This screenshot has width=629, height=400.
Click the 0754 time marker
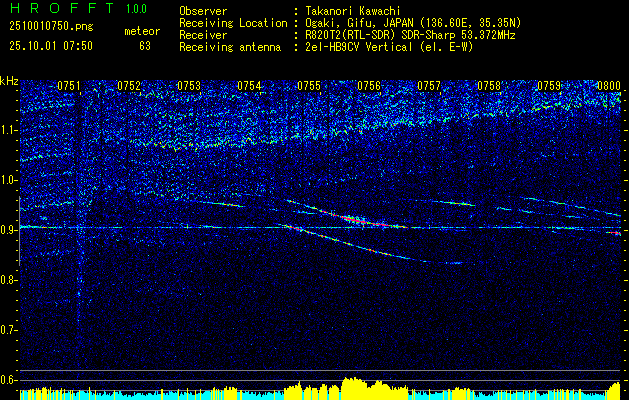(249, 86)
